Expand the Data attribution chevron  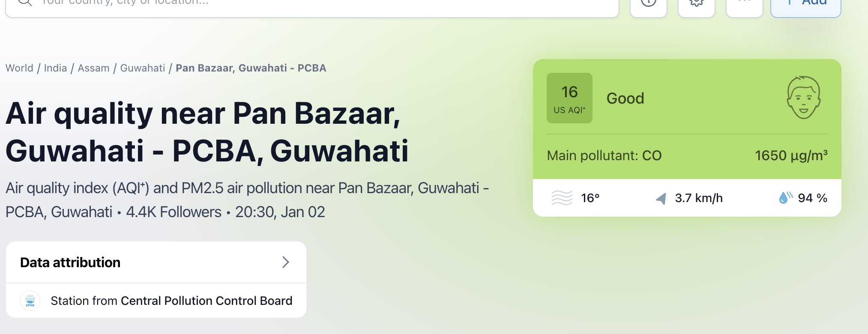[x=286, y=262]
